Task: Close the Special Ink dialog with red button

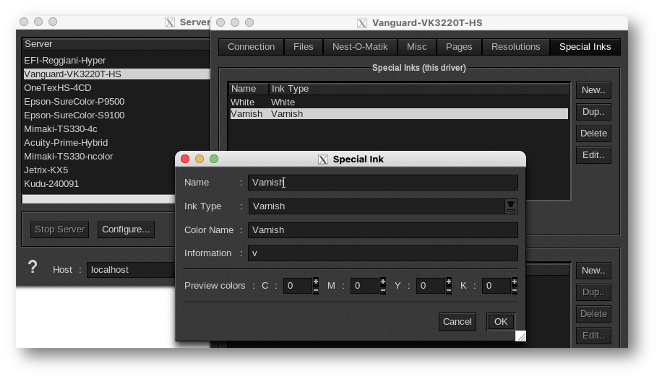Action: tap(185, 158)
